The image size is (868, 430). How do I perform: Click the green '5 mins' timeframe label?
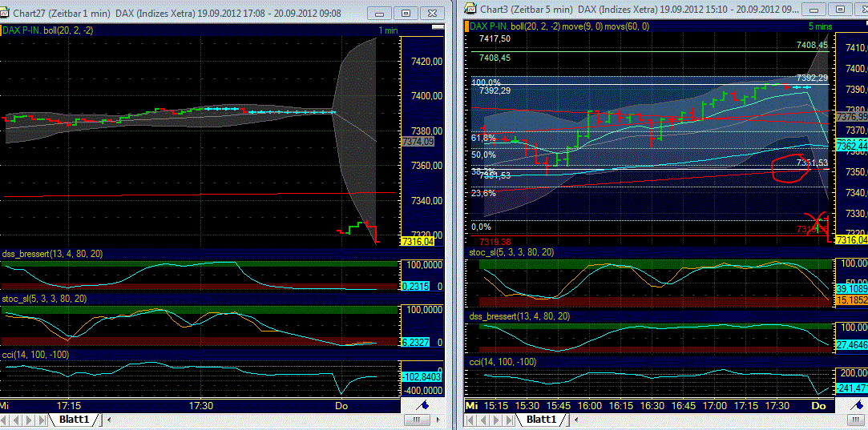point(819,26)
